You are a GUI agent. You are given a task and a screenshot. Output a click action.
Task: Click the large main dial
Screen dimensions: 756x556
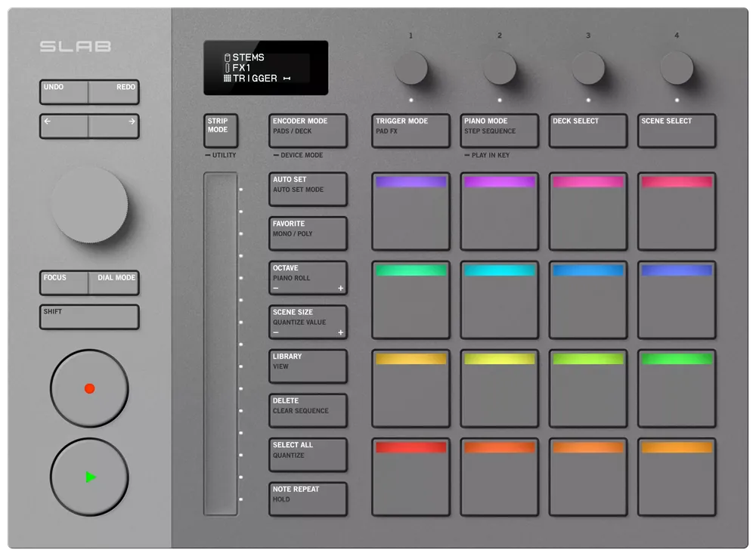pyautogui.click(x=90, y=205)
